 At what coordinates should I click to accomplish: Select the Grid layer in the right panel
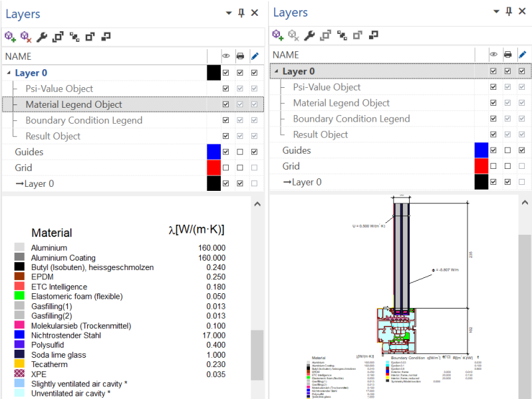tap(291, 166)
